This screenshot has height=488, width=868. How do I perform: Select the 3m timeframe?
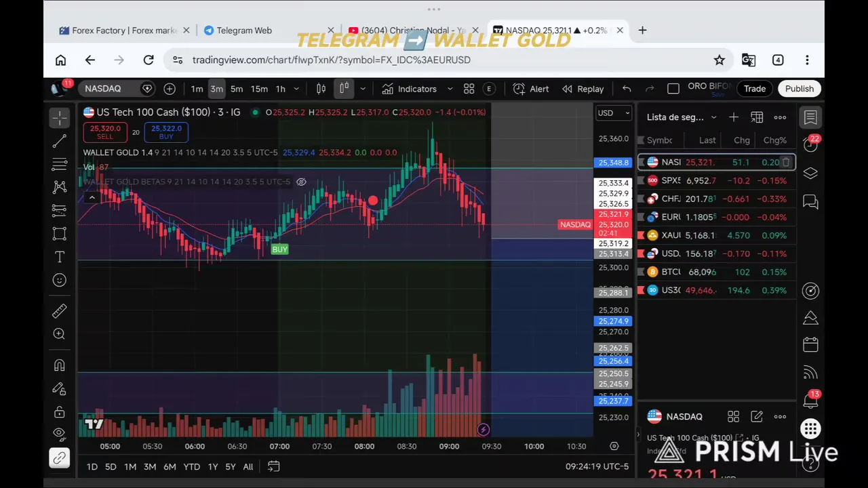pos(216,89)
